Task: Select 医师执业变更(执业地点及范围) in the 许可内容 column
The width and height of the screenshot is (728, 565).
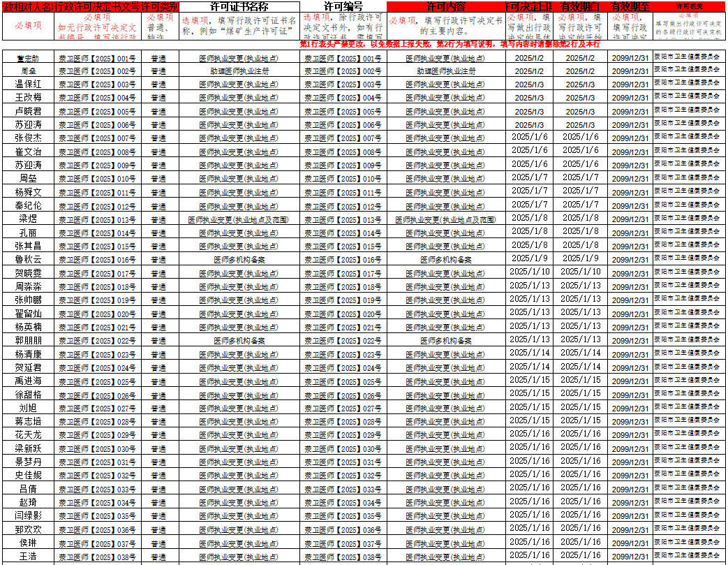Action: pos(445,220)
